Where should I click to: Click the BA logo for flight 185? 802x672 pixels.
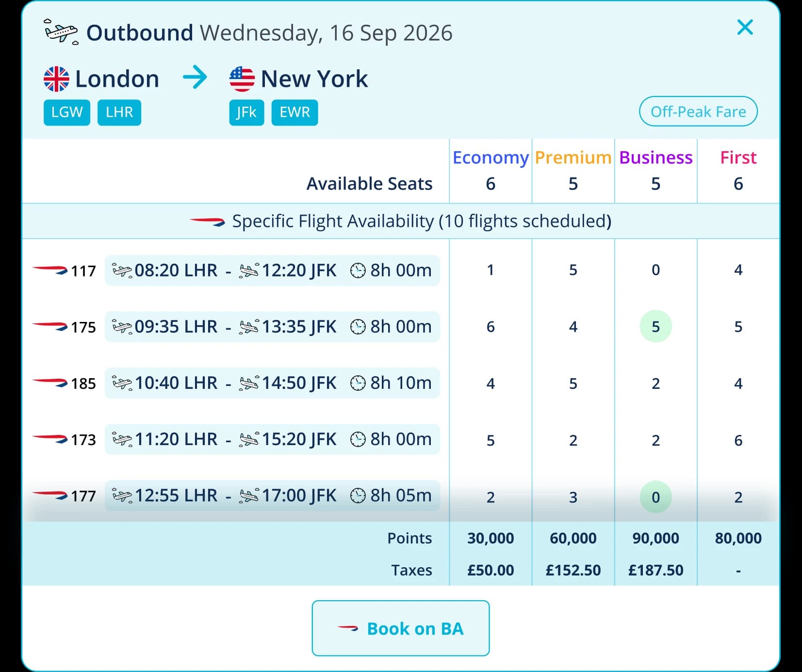coord(50,383)
